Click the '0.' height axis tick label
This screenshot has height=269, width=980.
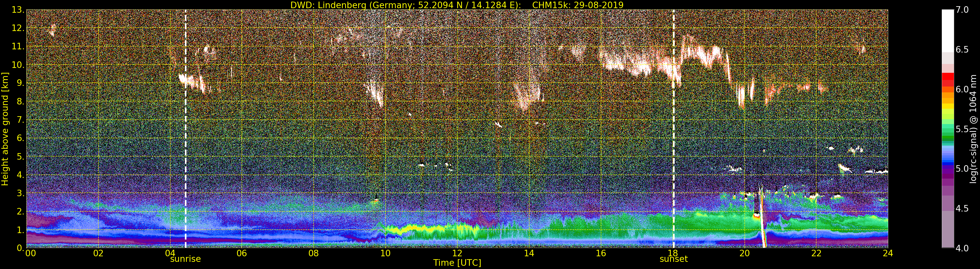click(21, 248)
